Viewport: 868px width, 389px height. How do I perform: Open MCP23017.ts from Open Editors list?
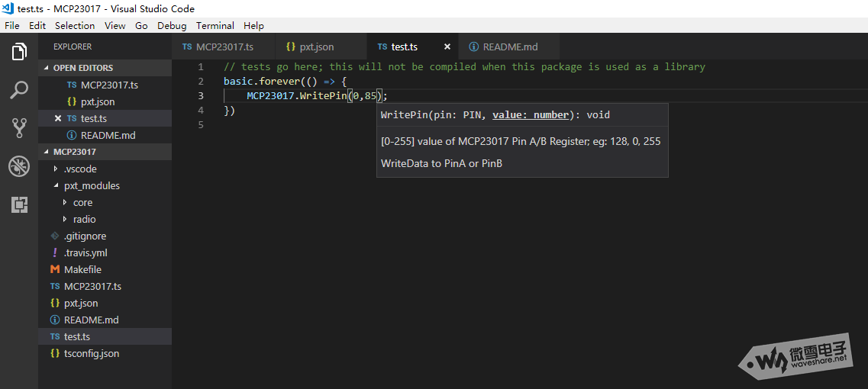(105, 85)
